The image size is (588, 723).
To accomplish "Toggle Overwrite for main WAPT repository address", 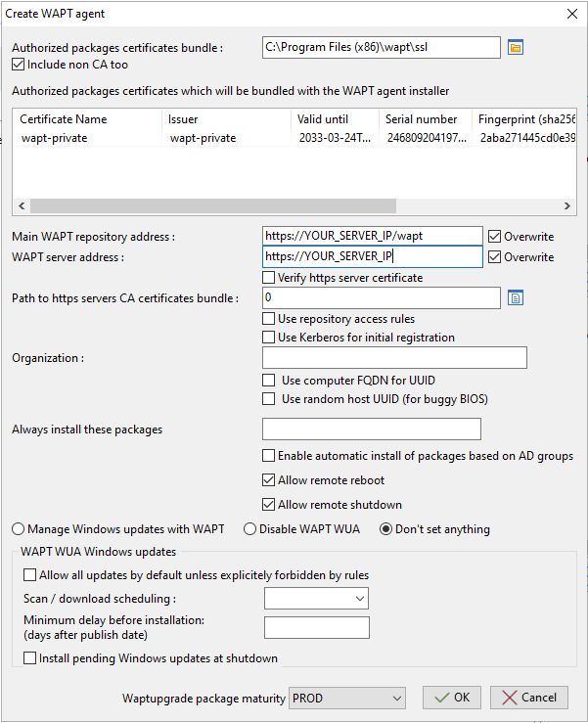I will tap(495, 237).
